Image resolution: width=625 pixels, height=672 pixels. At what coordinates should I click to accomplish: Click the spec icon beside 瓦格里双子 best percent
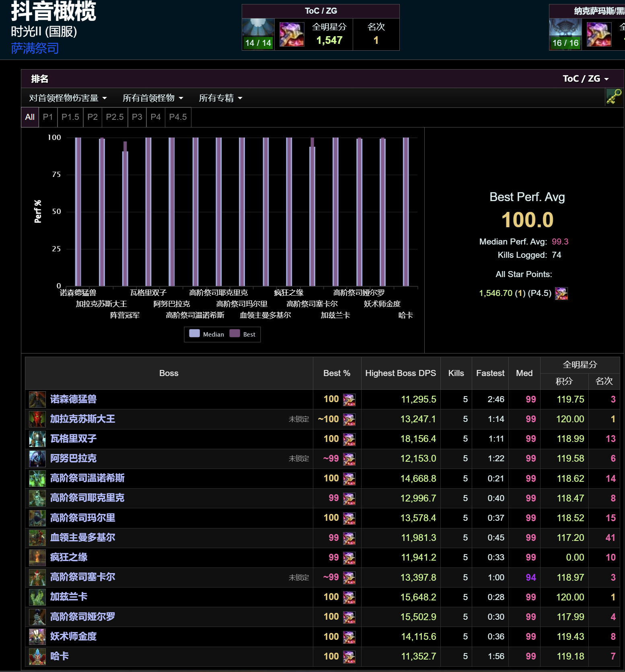[349, 439]
